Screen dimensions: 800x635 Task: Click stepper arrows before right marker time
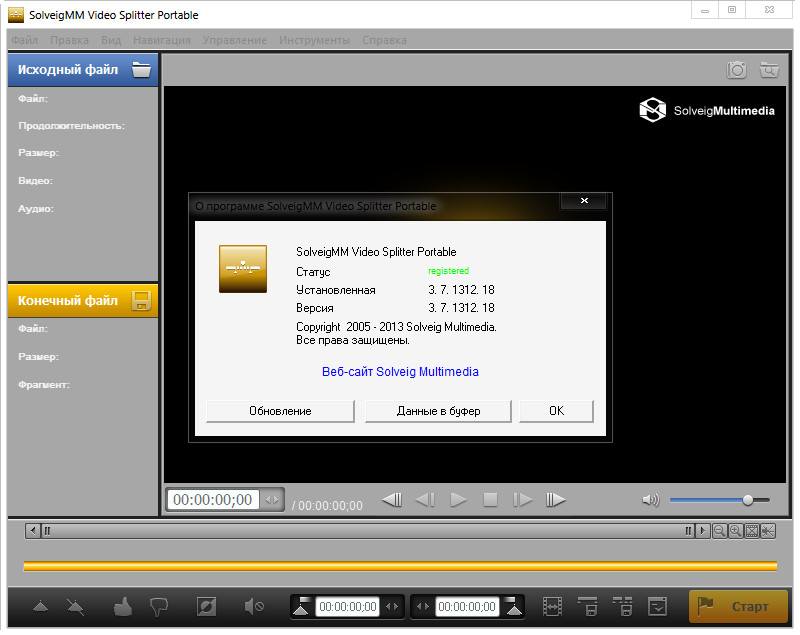(423, 606)
